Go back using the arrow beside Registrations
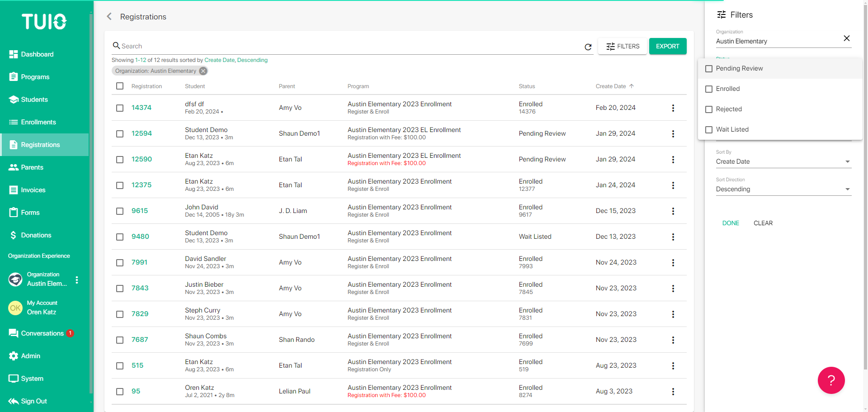The height and width of the screenshot is (412, 868). [109, 17]
